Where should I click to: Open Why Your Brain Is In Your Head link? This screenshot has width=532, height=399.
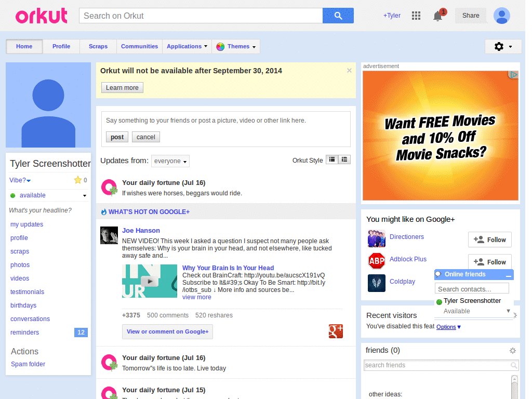228,268
